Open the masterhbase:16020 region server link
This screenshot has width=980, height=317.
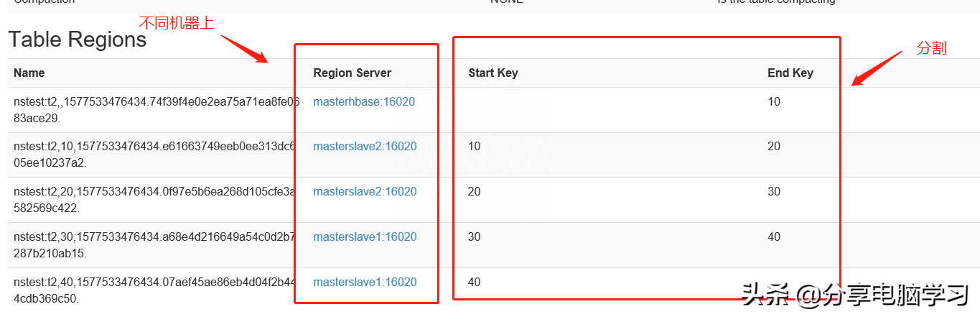[364, 102]
